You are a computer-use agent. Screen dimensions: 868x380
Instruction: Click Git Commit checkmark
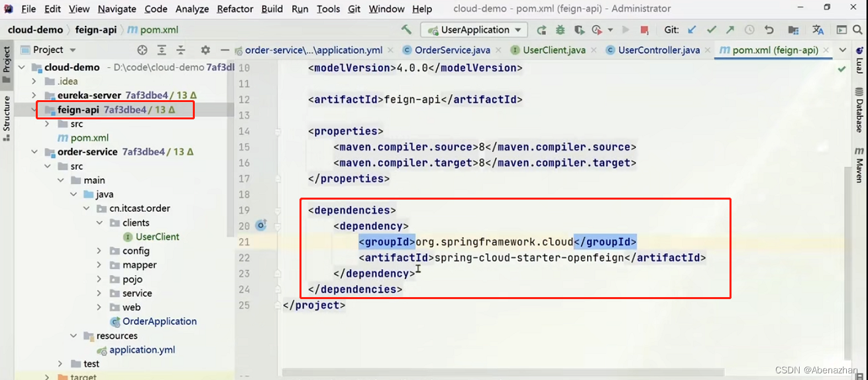712,30
